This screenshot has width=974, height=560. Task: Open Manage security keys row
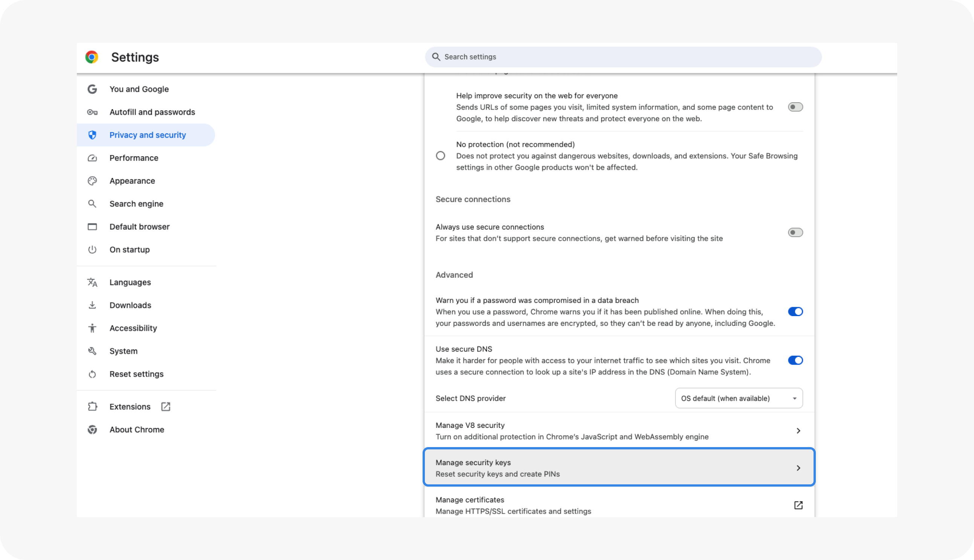click(x=619, y=468)
